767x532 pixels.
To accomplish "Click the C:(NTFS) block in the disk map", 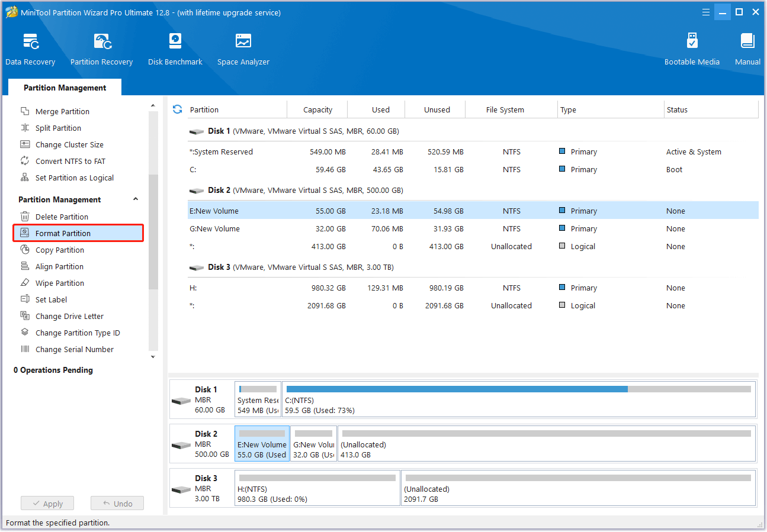I will click(519, 399).
